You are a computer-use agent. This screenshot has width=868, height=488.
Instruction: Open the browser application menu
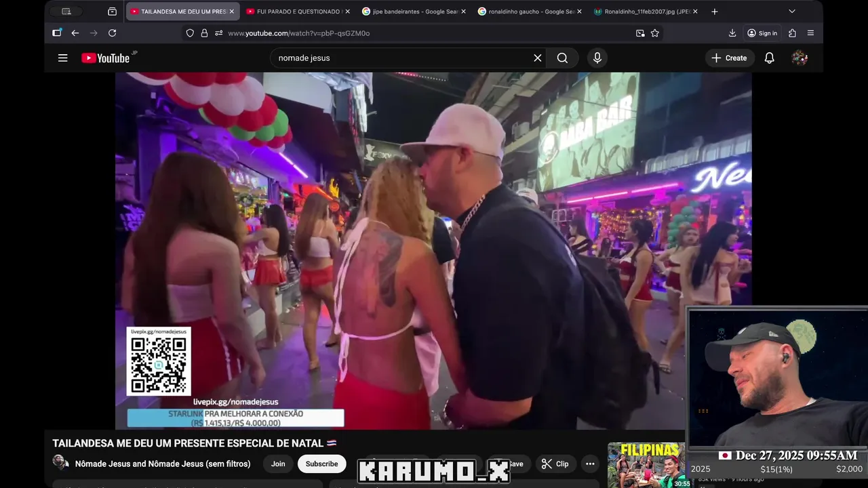(810, 33)
